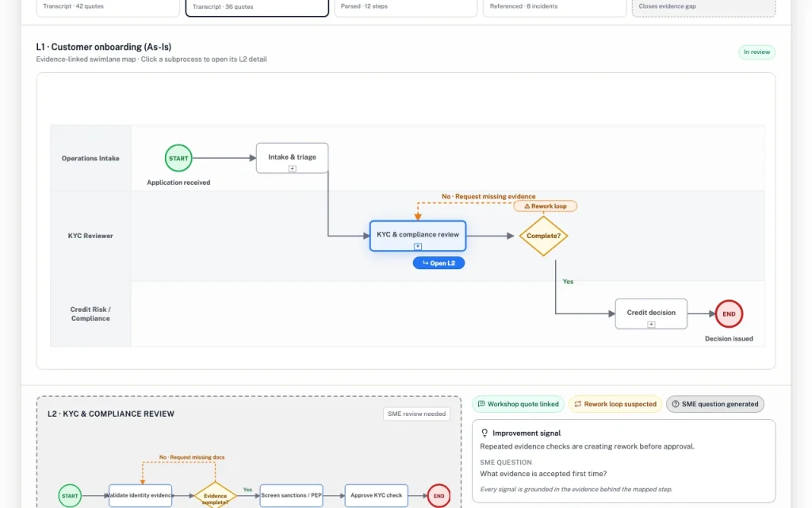Expand the Intake & triage subprocess plus marker
The width and height of the screenshot is (812, 508).
click(x=292, y=168)
